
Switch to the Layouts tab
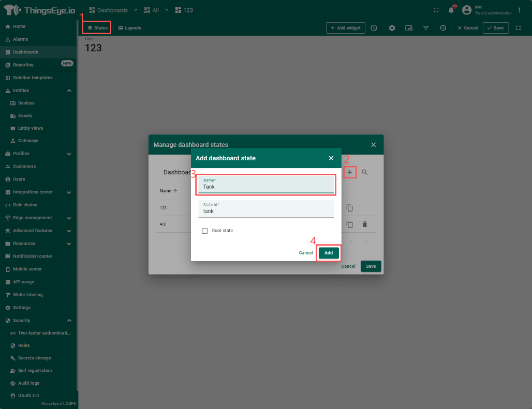coord(129,28)
